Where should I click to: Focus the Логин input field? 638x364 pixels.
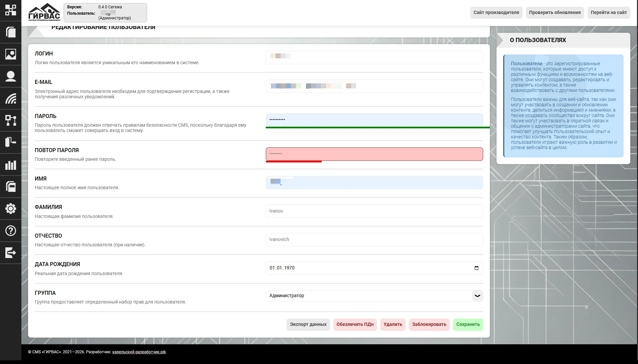pos(374,57)
